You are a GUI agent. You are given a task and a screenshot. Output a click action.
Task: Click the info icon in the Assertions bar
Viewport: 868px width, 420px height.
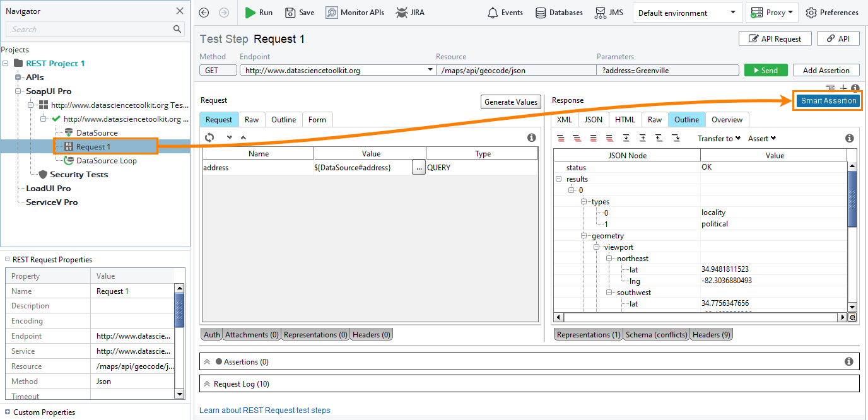[849, 361]
